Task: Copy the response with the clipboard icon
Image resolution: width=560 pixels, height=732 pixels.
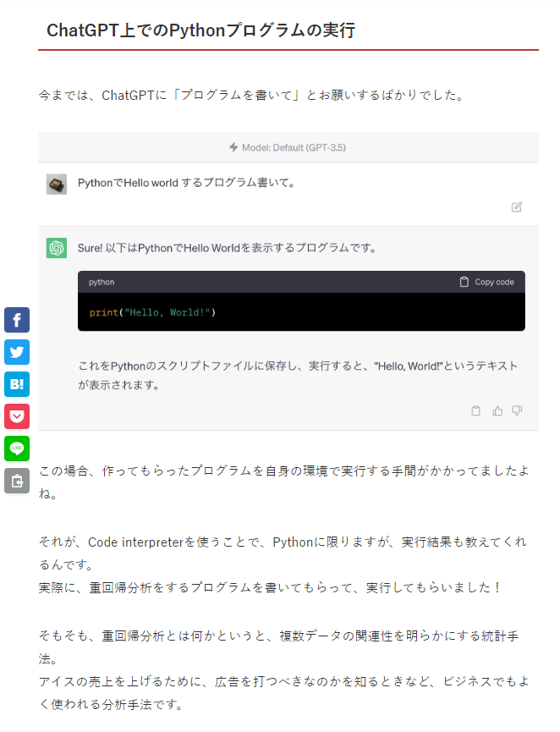Action: [475, 410]
